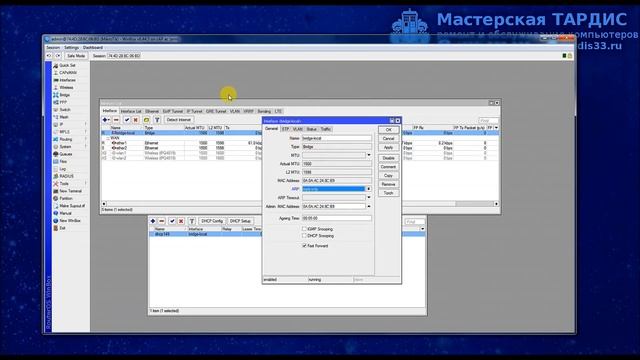640x360 pixels.
Task: Click the Torch button
Action: click(x=389, y=193)
